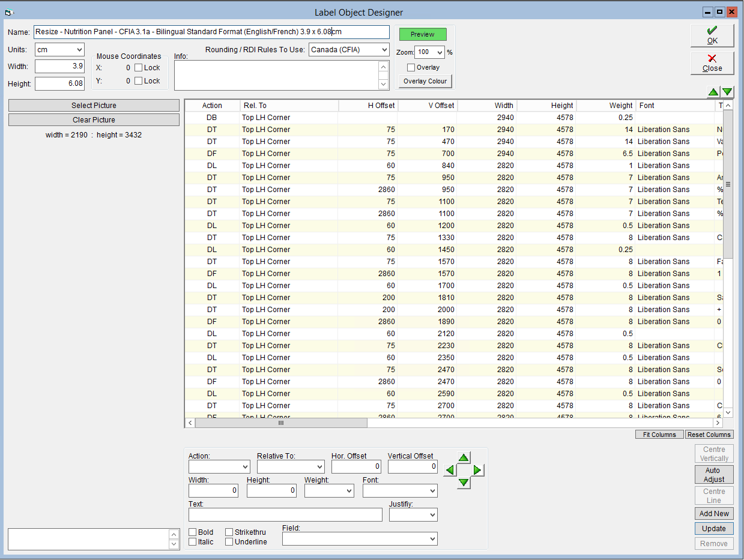Click the table's vertical scrollbar thumb
The width and height of the screenshot is (744, 560).
728,184
